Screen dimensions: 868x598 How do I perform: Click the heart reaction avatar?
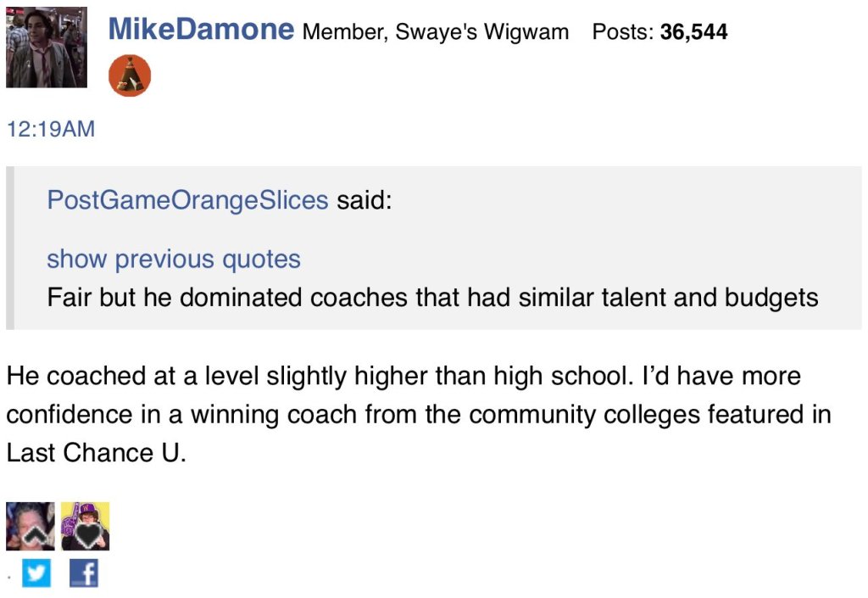point(85,526)
